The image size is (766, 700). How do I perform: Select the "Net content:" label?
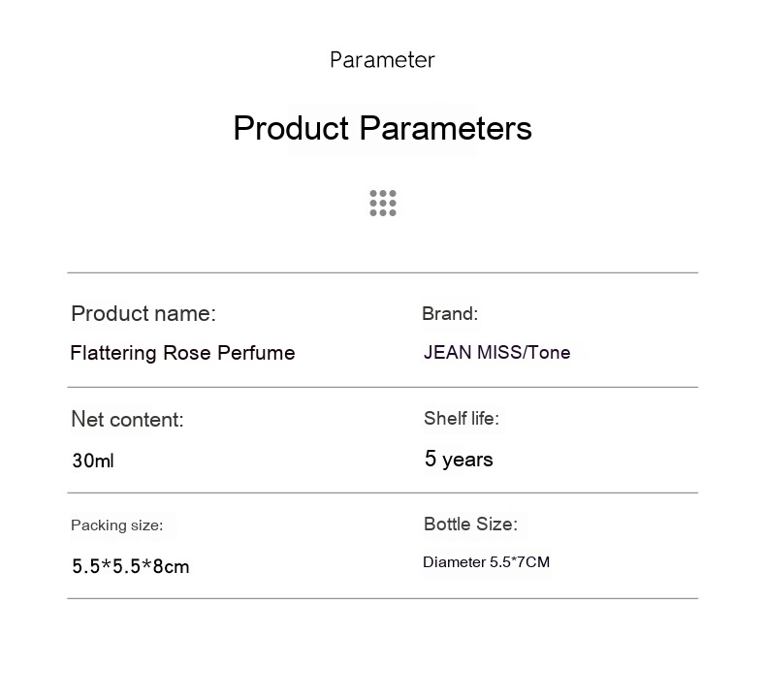tap(127, 420)
